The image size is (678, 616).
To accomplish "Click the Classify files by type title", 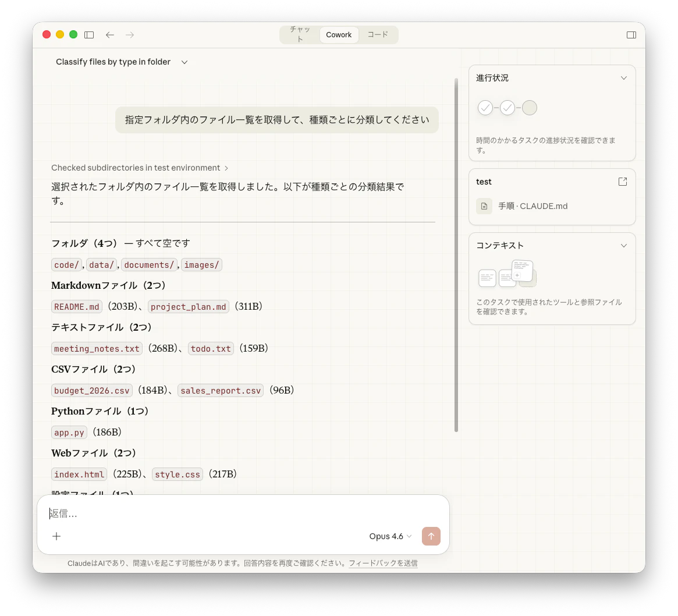I will [113, 62].
